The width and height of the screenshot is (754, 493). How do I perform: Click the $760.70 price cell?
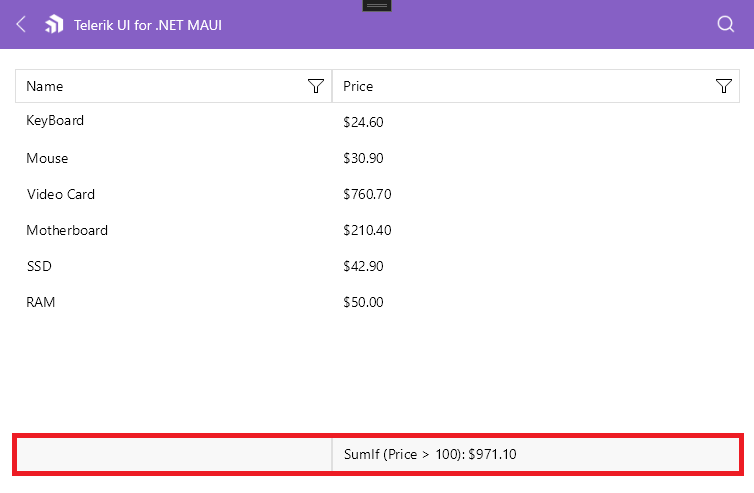pos(367,194)
